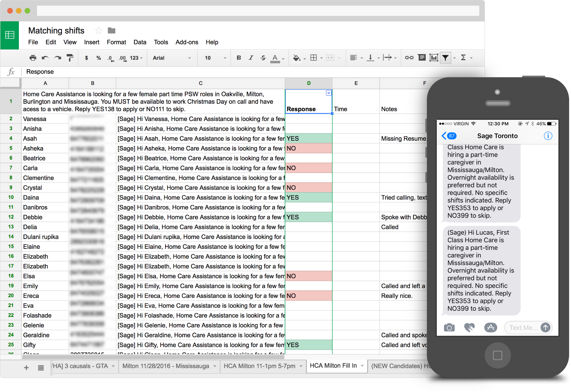The height and width of the screenshot is (392, 571).
Task: Switch to HCA Milton 11-1pm 5-7pm sheet
Action: click(263, 366)
